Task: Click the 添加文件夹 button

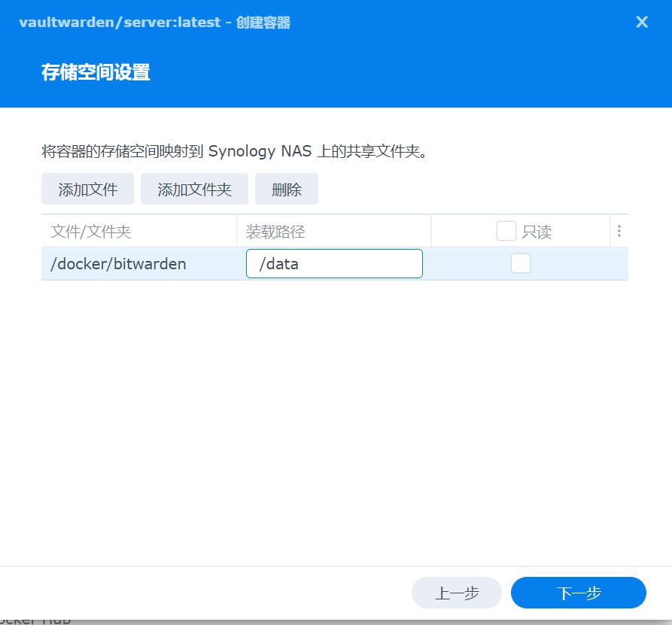Action: point(194,189)
